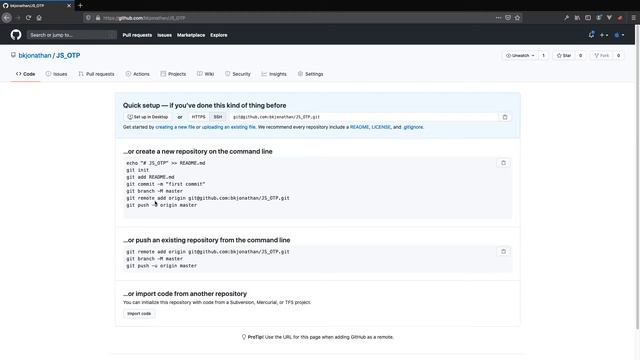Screen dimensions: 640x360
Task: Click the LICENSE link
Action: pos(381,127)
